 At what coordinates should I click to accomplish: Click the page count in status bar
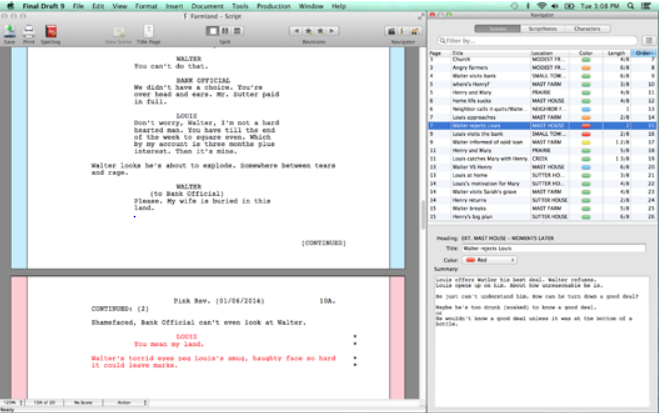pyautogui.click(x=44, y=402)
